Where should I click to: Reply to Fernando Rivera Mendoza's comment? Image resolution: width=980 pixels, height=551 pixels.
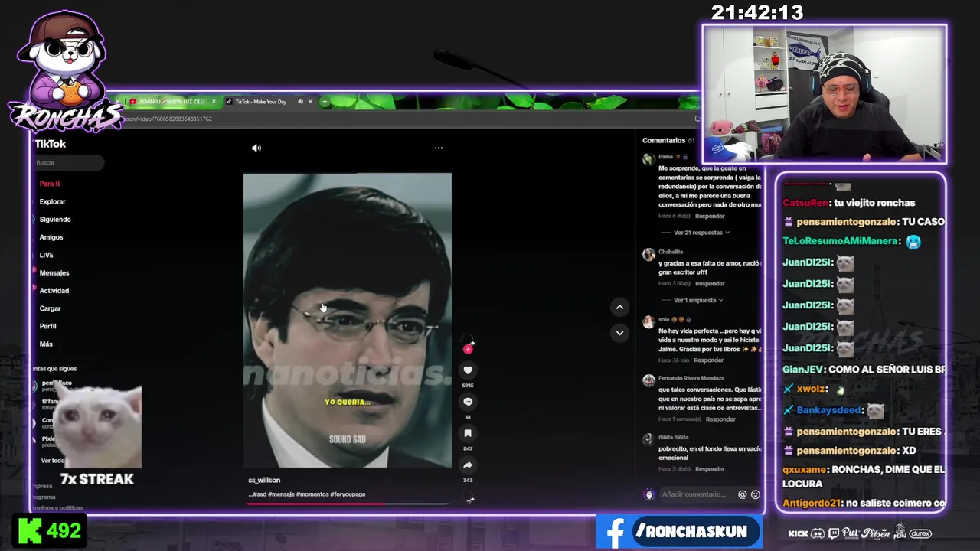pos(720,419)
